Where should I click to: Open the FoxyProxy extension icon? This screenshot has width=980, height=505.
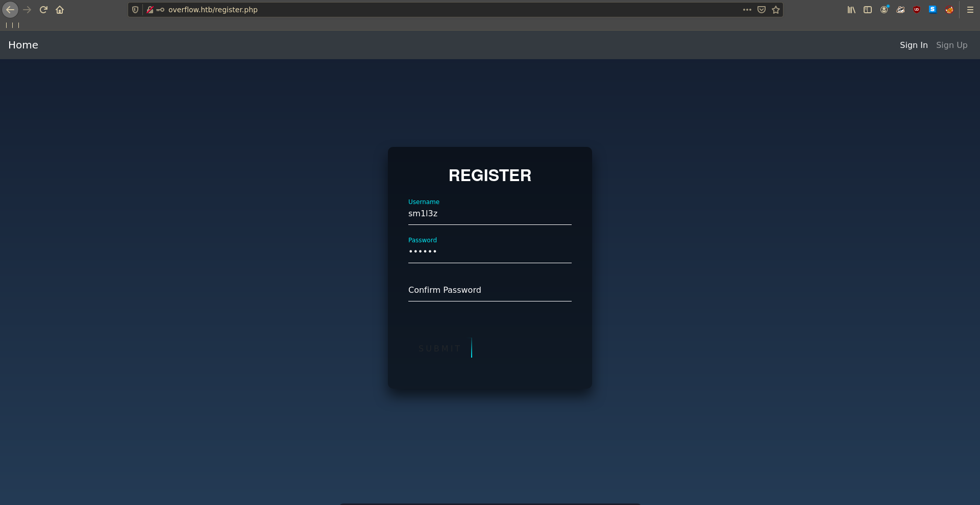pyautogui.click(x=949, y=10)
